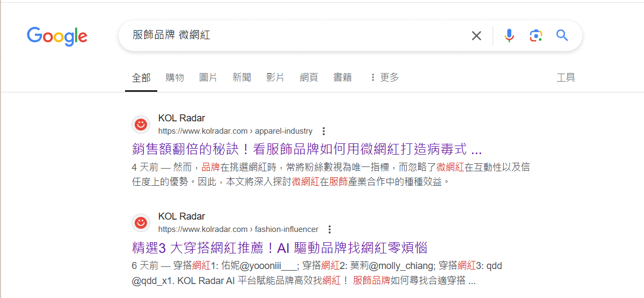The image size is (644, 298).
Task: Click KOL Radar site name above fashion-influencer URL
Action: [x=181, y=216]
